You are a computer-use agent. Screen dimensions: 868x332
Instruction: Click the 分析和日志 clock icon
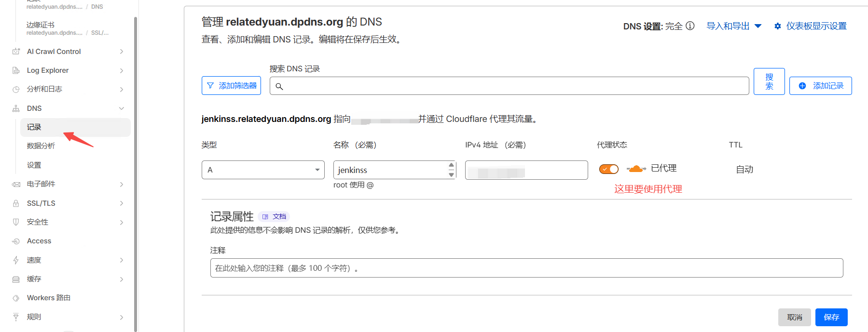click(16, 89)
